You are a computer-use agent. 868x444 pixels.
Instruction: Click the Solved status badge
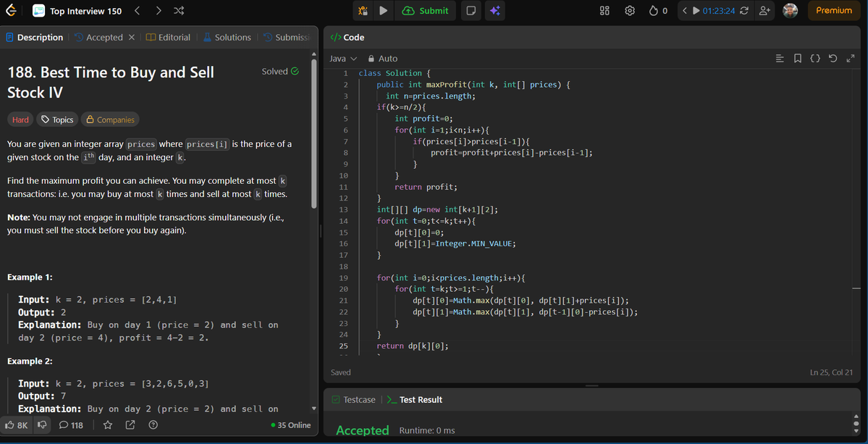click(x=280, y=71)
